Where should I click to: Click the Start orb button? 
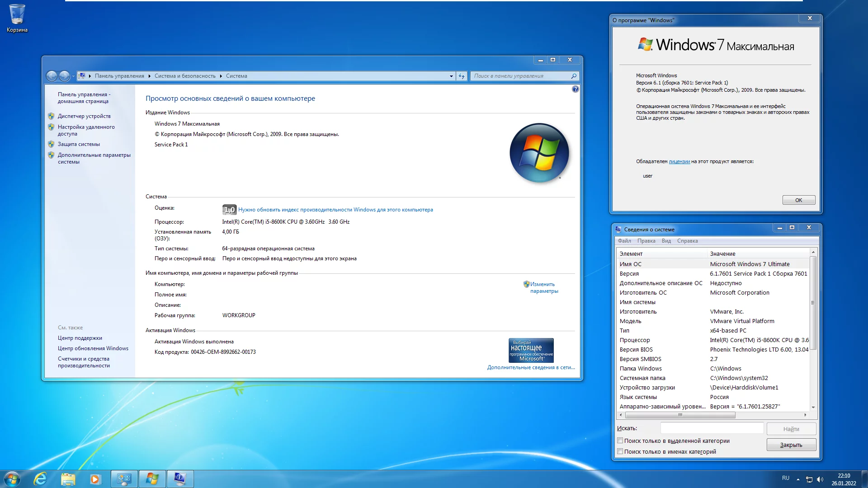point(12,479)
